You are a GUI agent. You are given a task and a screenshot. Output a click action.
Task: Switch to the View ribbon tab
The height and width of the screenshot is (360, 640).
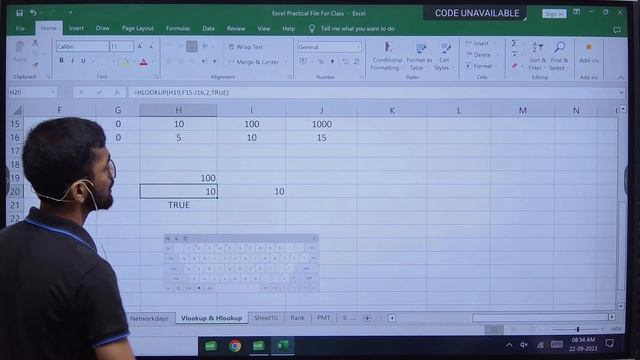(264, 28)
